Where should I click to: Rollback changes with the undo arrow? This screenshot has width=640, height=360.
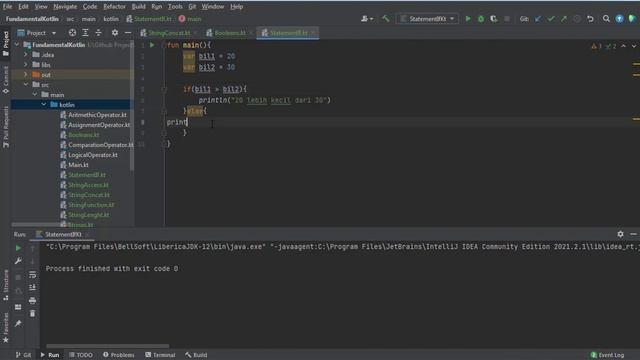click(x=590, y=19)
